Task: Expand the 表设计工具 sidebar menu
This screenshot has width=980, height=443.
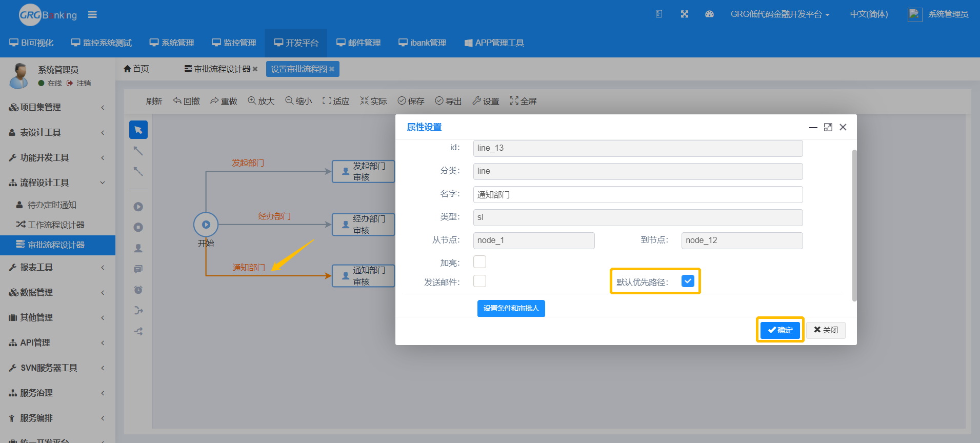Action: click(57, 132)
